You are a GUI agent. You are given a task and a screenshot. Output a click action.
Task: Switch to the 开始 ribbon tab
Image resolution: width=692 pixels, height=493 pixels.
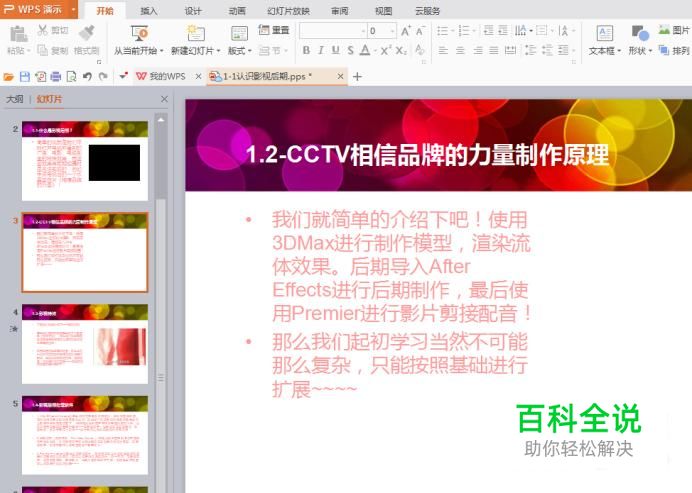tap(105, 11)
